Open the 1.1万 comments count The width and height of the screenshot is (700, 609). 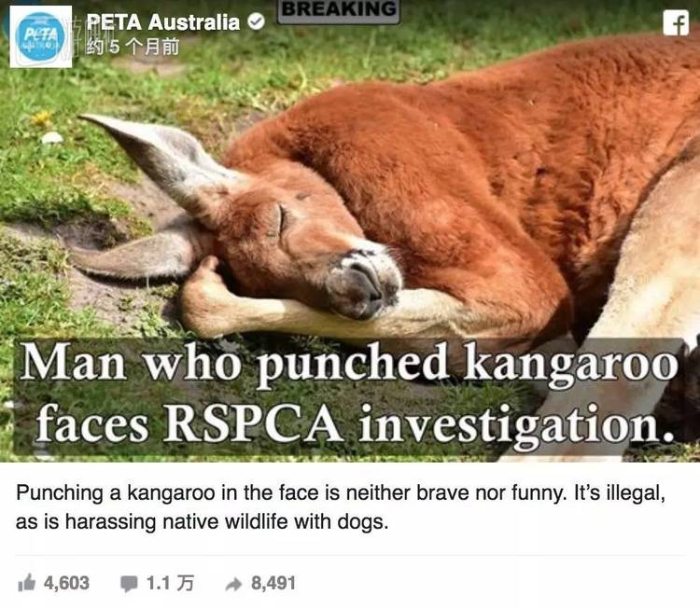(170, 583)
